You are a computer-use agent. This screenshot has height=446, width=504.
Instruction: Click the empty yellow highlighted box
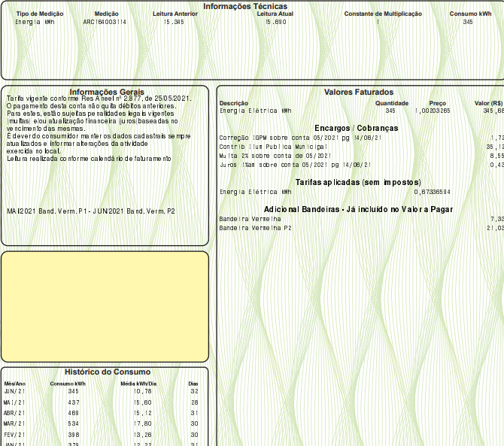pyautogui.click(x=105, y=306)
